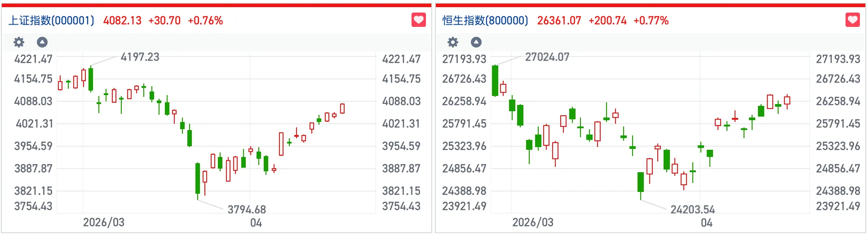The image size is (868, 235).
Task: Click the 27024.07 high marker label
Action: [x=547, y=57]
